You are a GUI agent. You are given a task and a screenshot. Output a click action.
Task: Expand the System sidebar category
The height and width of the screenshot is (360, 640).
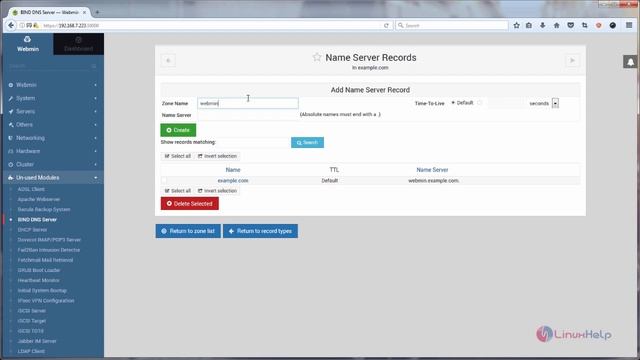click(x=53, y=98)
